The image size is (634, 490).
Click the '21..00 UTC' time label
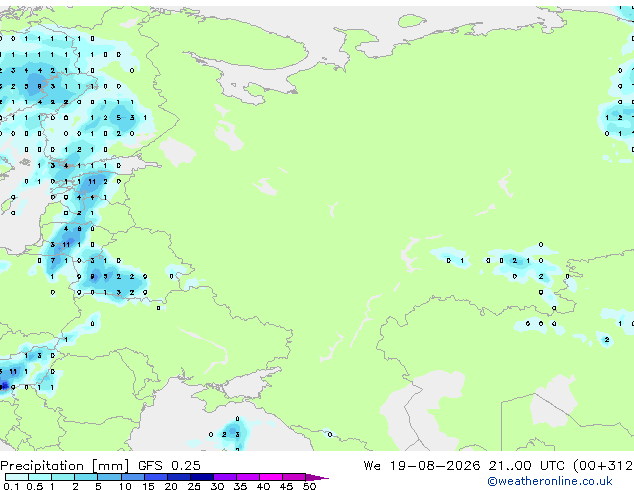click(526, 466)
